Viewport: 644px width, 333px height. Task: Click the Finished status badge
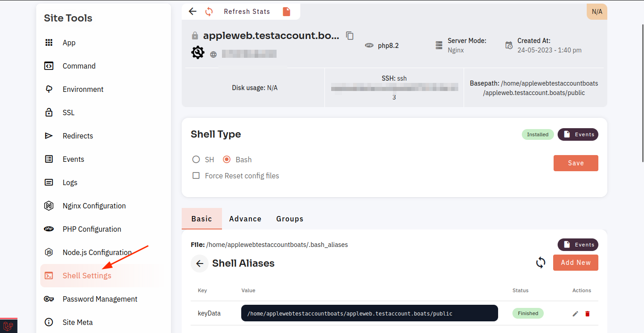(x=528, y=313)
